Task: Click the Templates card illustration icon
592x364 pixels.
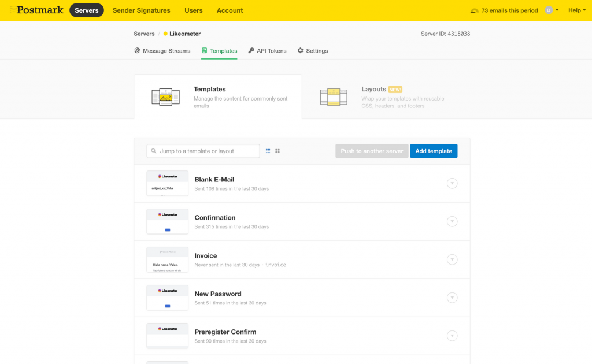Action: tap(165, 97)
